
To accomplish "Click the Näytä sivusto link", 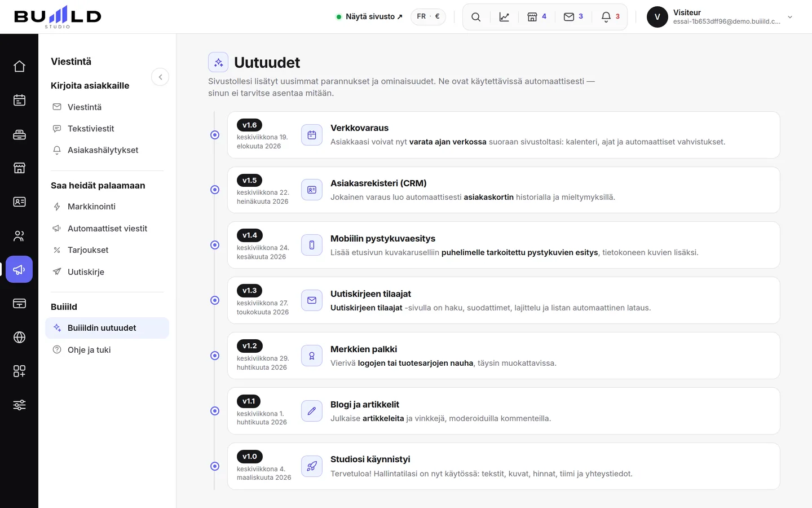I will 370,16.
